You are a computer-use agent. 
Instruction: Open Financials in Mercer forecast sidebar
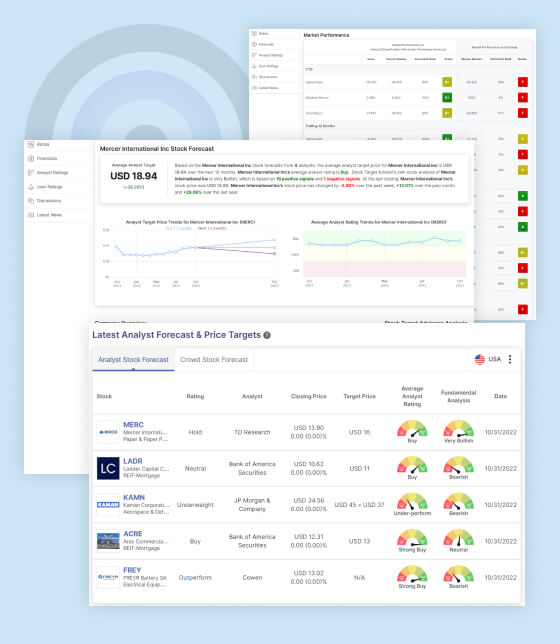pyautogui.click(x=47, y=159)
